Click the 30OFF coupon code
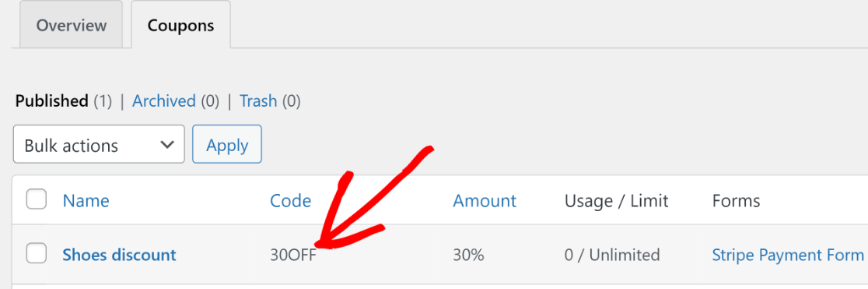This screenshot has height=289, width=868. 293,255
